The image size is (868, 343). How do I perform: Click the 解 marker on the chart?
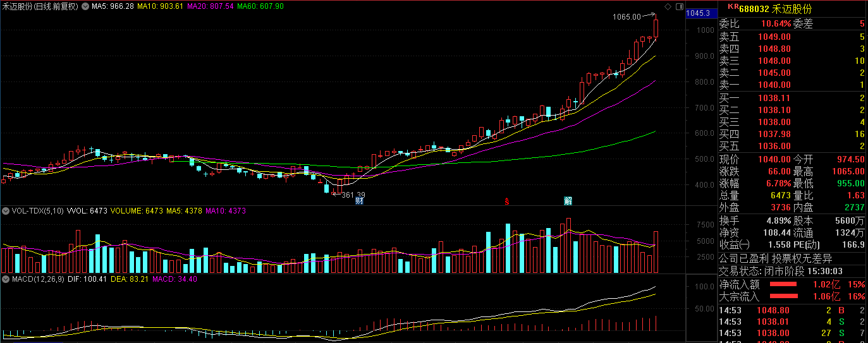click(x=568, y=202)
